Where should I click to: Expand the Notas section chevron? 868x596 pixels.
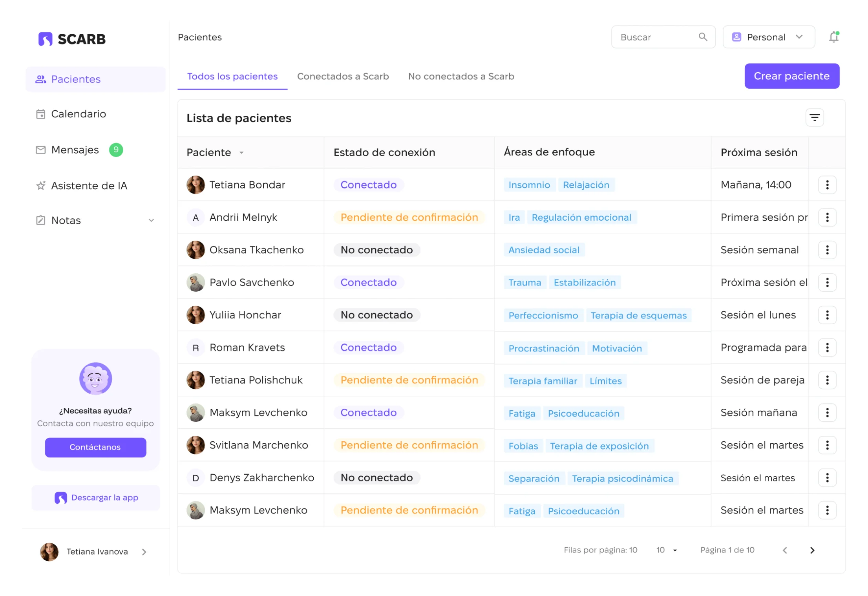coord(151,220)
